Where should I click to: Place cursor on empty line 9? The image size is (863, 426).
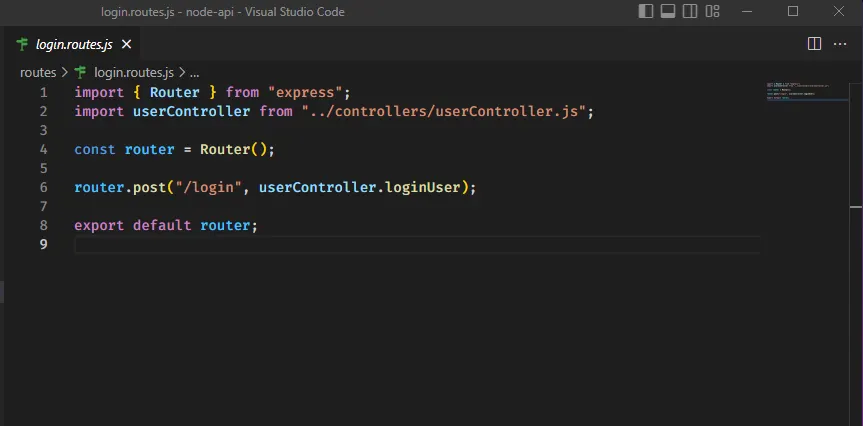pyautogui.click(x=417, y=244)
